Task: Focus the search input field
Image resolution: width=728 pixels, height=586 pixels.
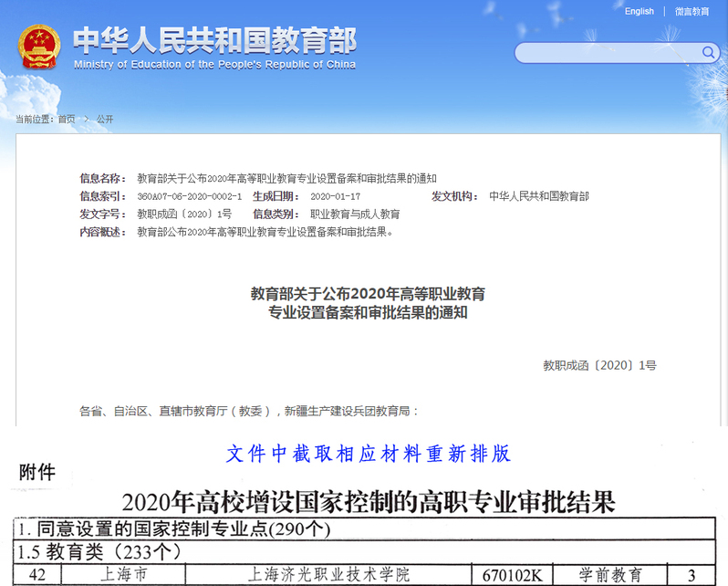Action: 607,53
